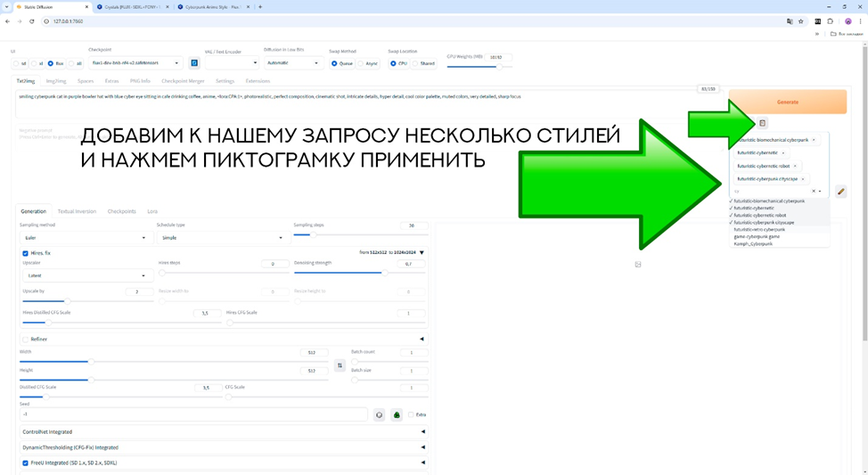Open the style editor pencil icon

[841, 192]
